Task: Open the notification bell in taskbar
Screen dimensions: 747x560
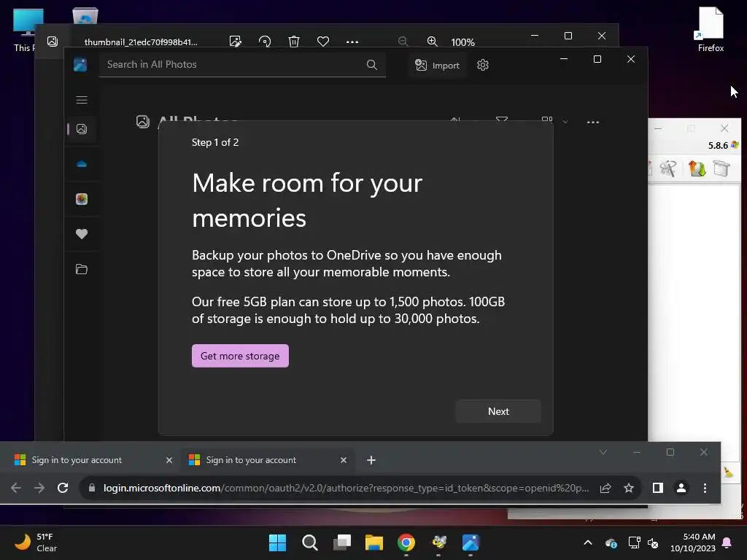Action: [x=727, y=542]
